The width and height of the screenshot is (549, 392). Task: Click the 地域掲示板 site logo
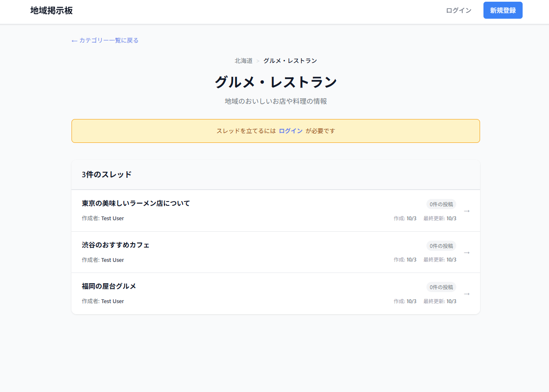coord(51,11)
